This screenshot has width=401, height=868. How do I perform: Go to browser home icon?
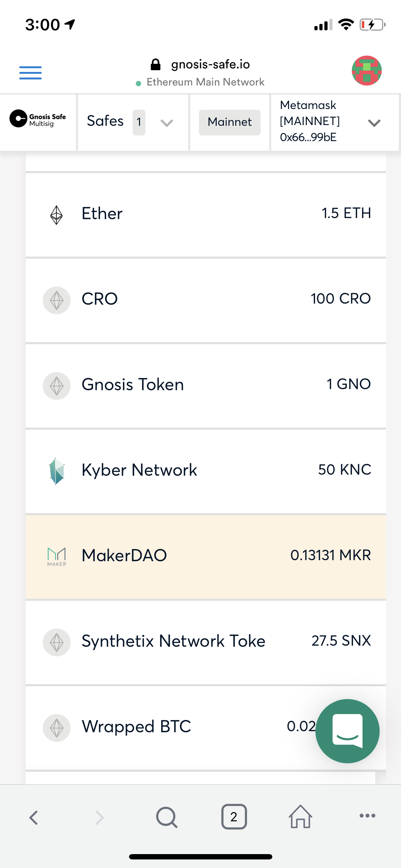click(x=300, y=816)
